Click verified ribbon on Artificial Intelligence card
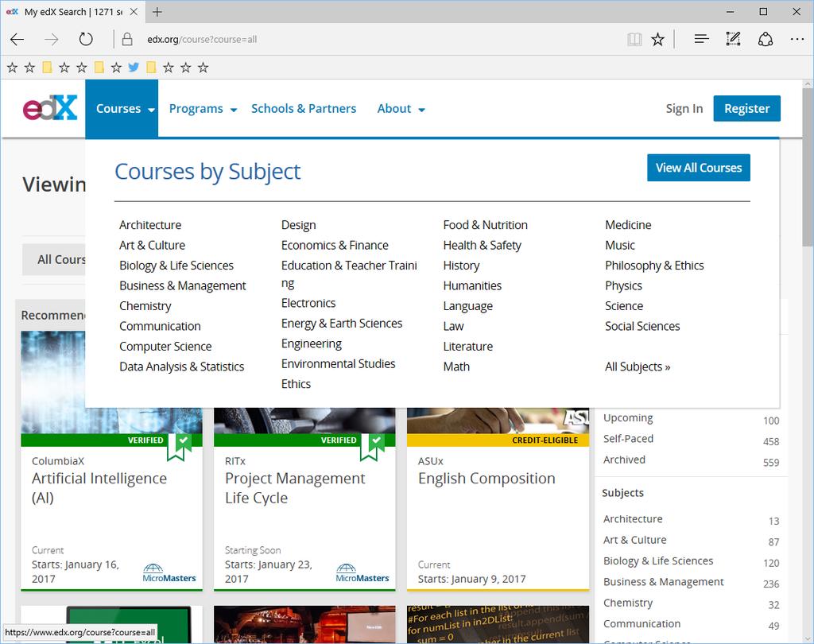 (x=179, y=447)
